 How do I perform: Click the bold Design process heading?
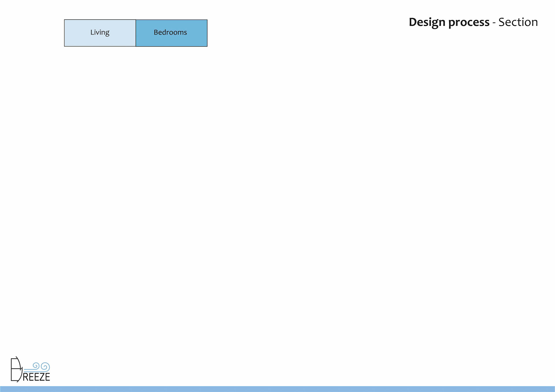click(x=449, y=22)
